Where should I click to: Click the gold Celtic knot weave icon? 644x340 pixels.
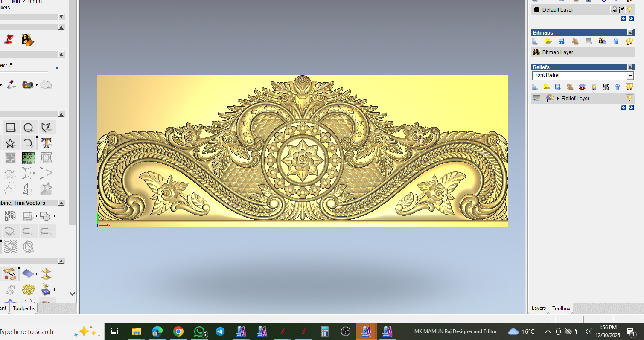[28, 290]
